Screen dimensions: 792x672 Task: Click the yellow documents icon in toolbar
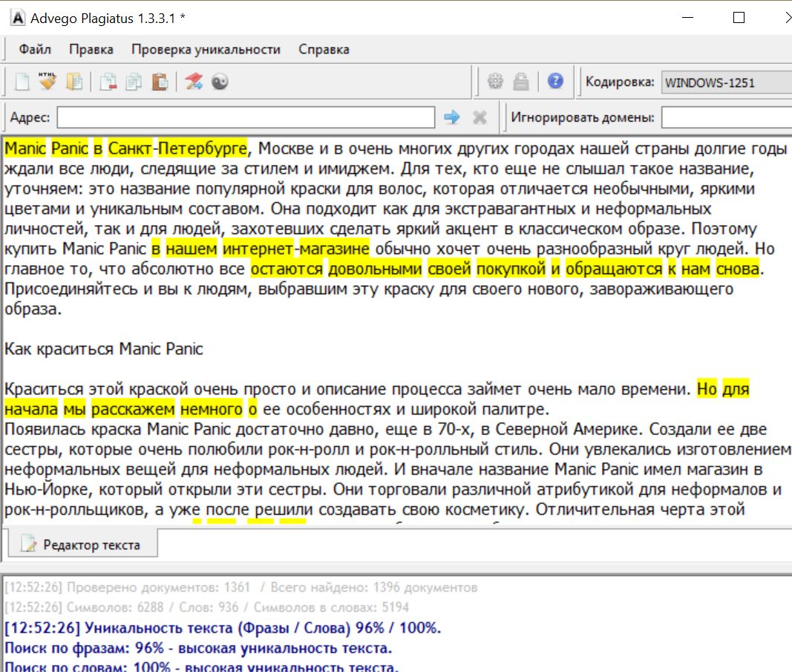[x=74, y=82]
